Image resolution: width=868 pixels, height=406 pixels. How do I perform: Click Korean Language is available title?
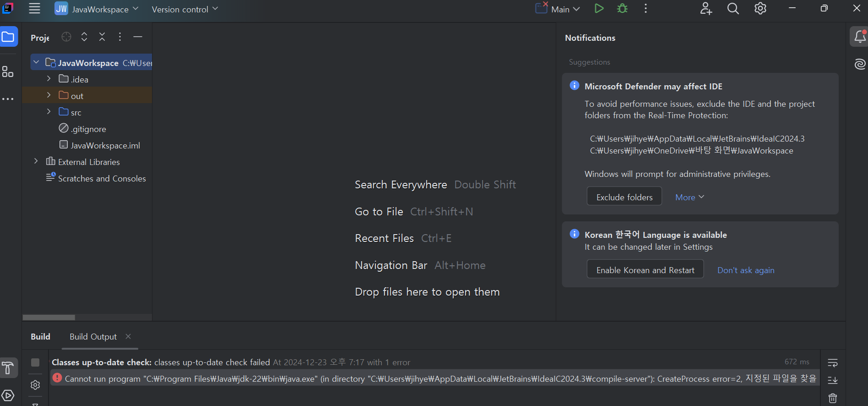point(656,235)
